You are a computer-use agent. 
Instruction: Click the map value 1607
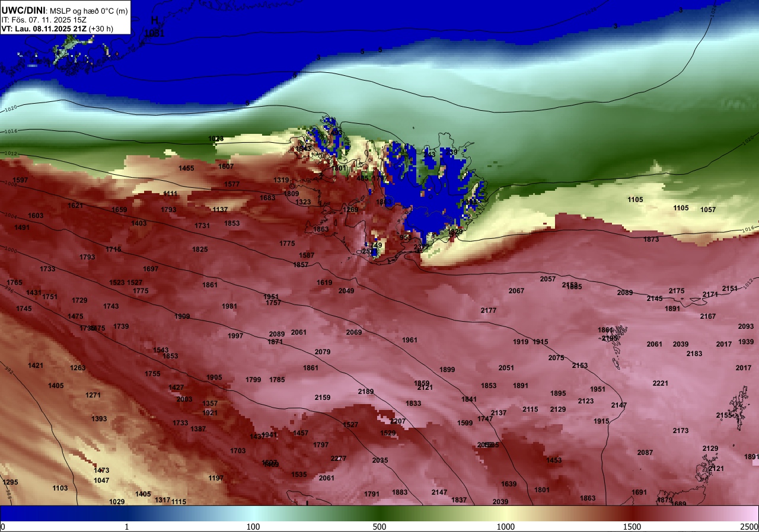(226, 166)
